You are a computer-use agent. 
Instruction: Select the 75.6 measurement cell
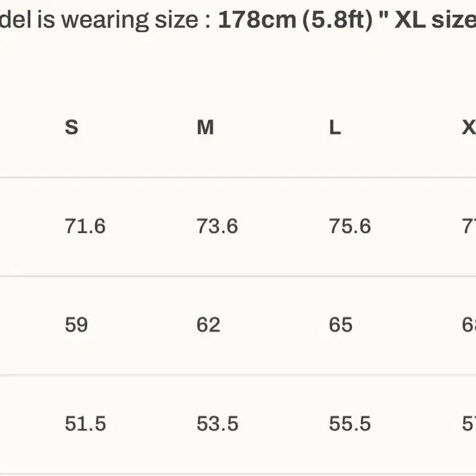click(x=350, y=226)
